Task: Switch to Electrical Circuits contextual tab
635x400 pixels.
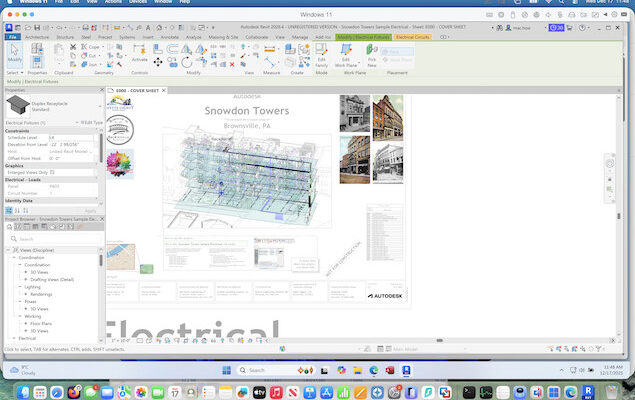Action: click(413, 37)
